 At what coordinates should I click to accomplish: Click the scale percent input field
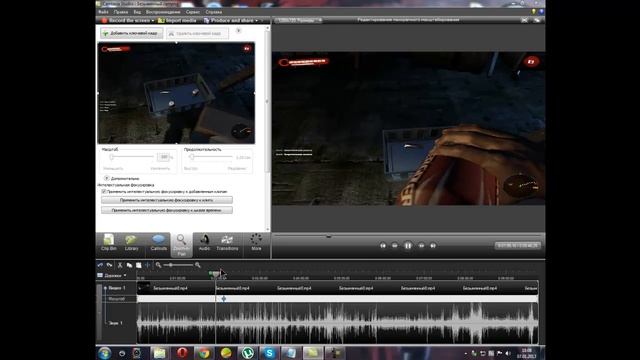[163, 157]
